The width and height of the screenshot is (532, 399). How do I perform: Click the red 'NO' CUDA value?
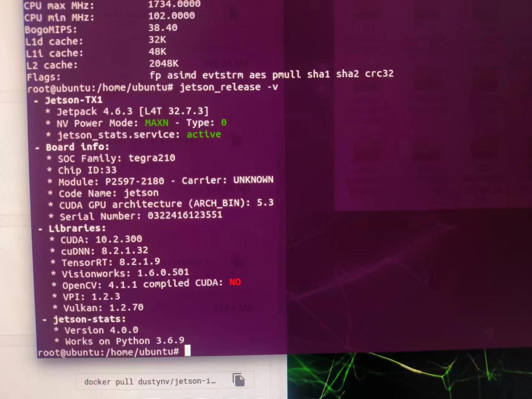(x=235, y=282)
